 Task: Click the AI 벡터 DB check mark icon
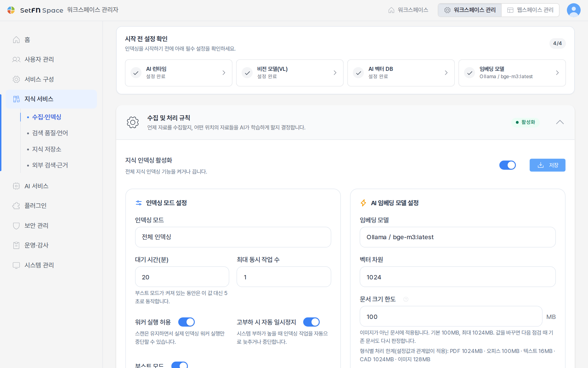click(x=358, y=73)
